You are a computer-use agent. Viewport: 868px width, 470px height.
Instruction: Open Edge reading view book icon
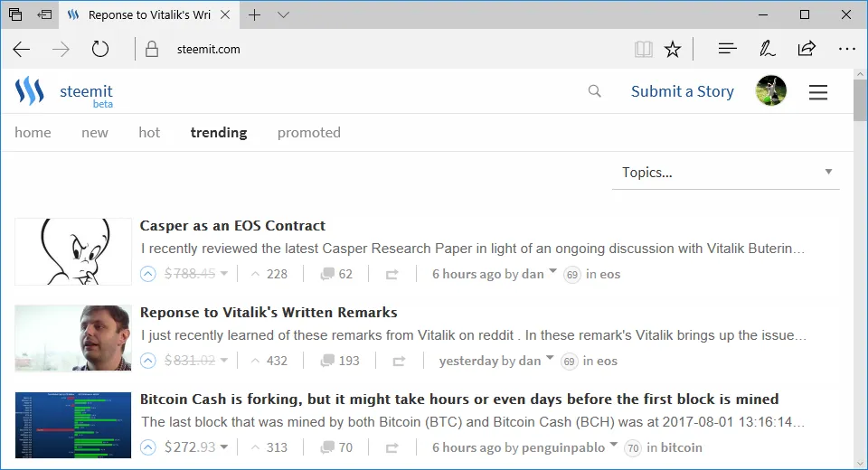[x=643, y=50]
